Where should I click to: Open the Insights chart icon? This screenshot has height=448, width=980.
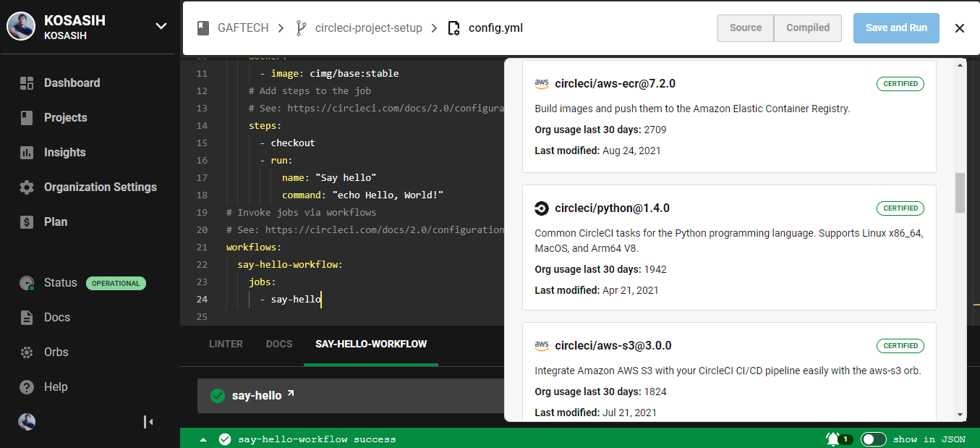27,153
